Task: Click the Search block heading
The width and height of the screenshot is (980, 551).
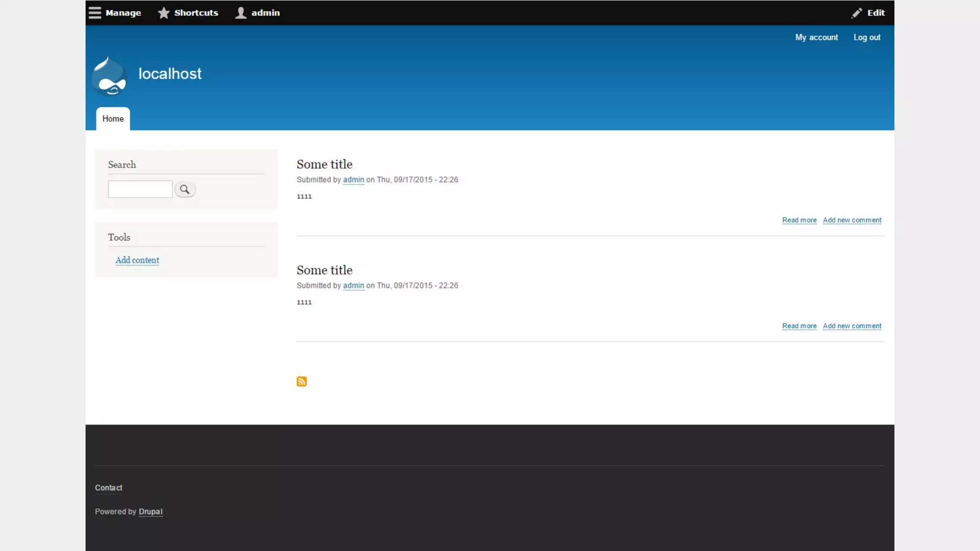Action: (x=122, y=165)
